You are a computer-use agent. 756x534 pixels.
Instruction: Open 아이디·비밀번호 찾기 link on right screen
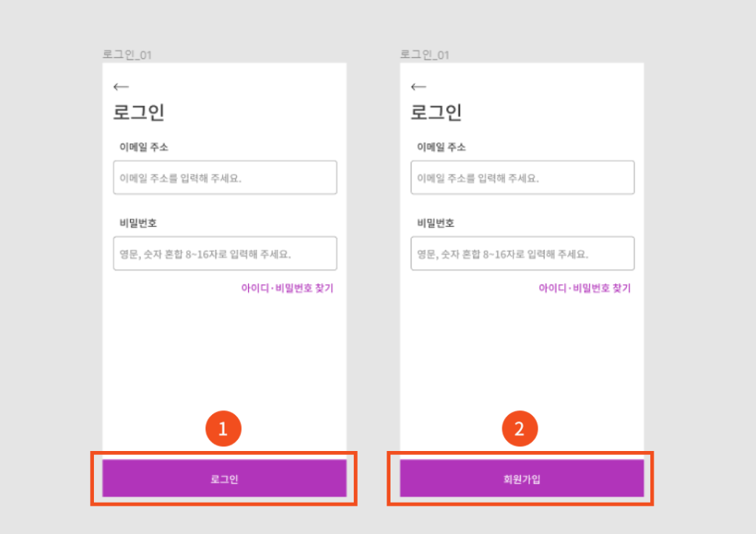585,288
